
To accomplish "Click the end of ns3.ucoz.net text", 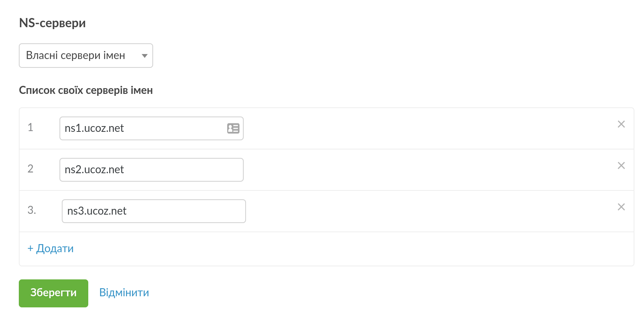I will [127, 211].
